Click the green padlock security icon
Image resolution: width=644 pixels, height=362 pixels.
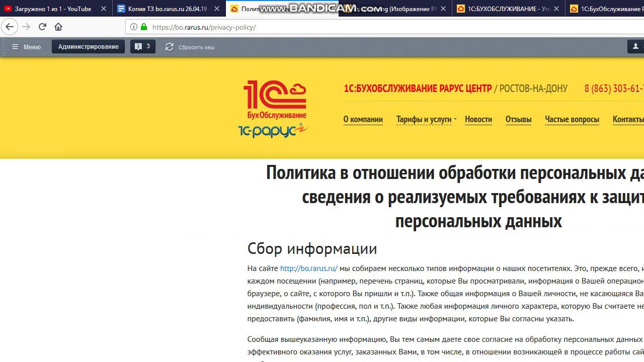pos(144,27)
